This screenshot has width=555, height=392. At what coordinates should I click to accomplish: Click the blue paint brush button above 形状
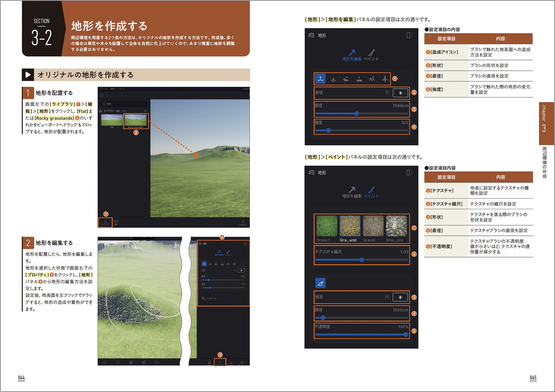(x=321, y=283)
